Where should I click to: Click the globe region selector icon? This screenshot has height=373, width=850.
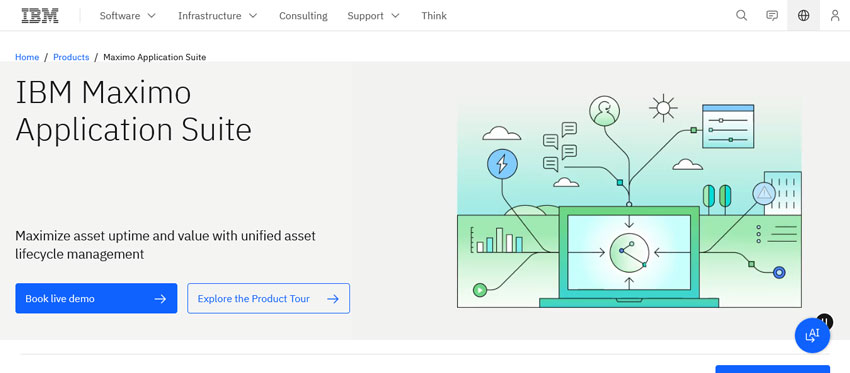coord(803,16)
